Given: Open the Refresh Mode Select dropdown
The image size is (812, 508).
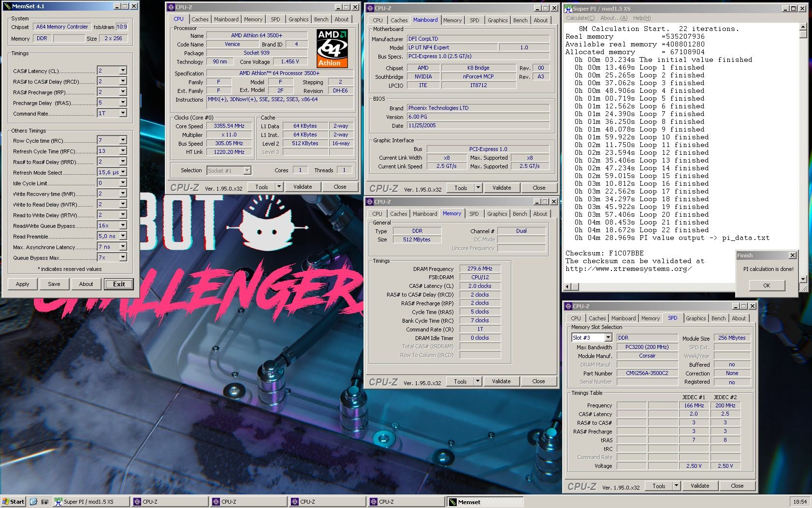Looking at the screenshot, I should 123,172.
